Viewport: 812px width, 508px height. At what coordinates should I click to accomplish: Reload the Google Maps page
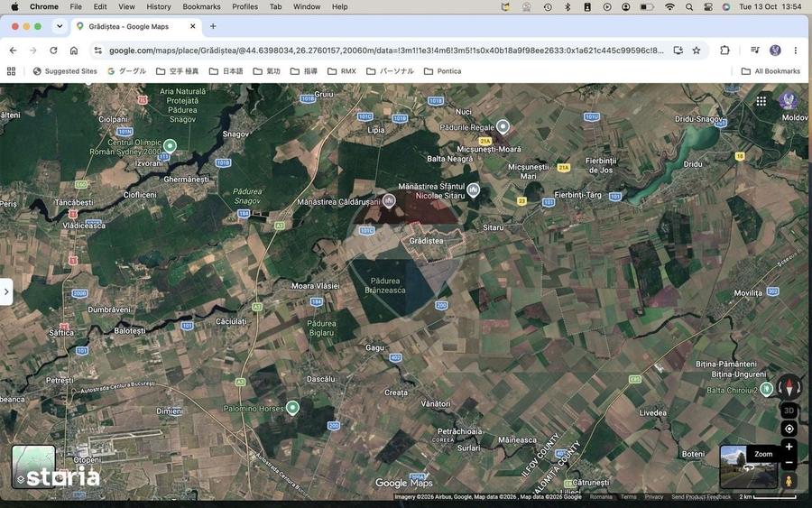(x=53, y=51)
